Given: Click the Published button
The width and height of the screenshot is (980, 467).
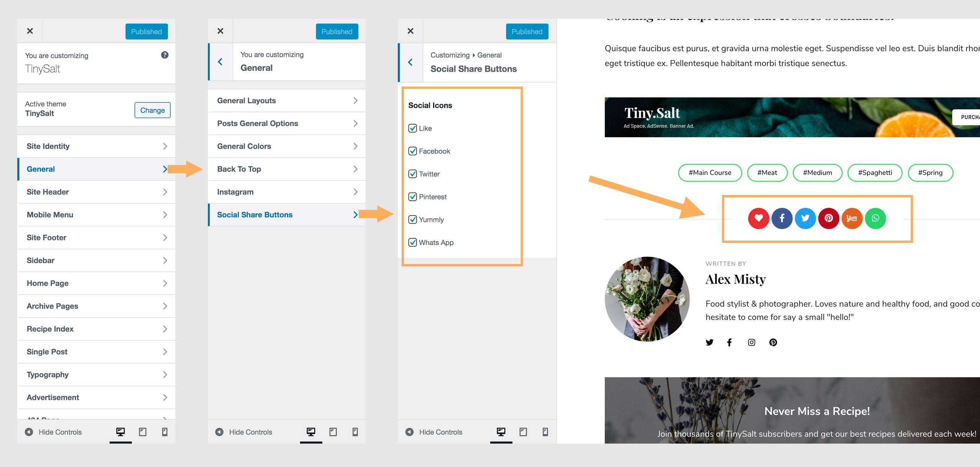Looking at the screenshot, I should pyautogui.click(x=146, y=31).
